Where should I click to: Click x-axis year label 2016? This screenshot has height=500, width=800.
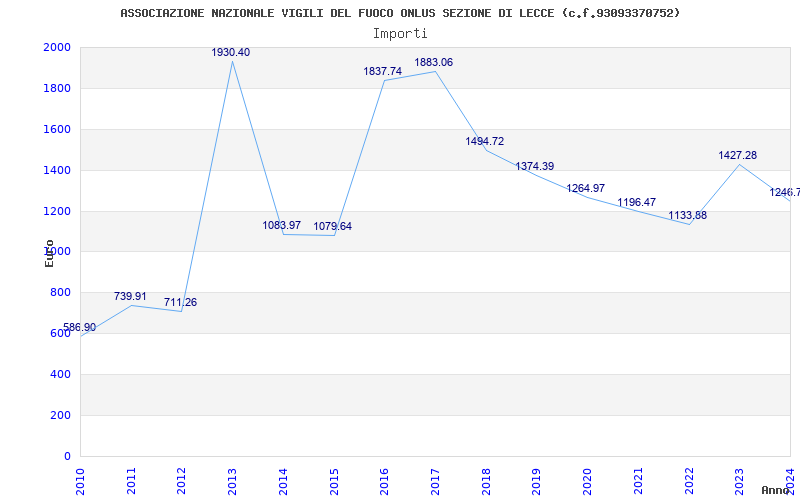pos(384,481)
